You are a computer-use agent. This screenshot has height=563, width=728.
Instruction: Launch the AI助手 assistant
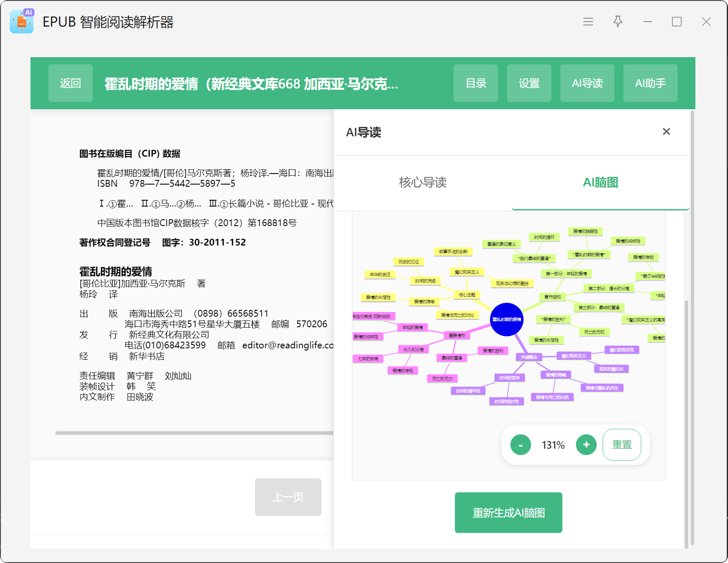coord(650,83)
